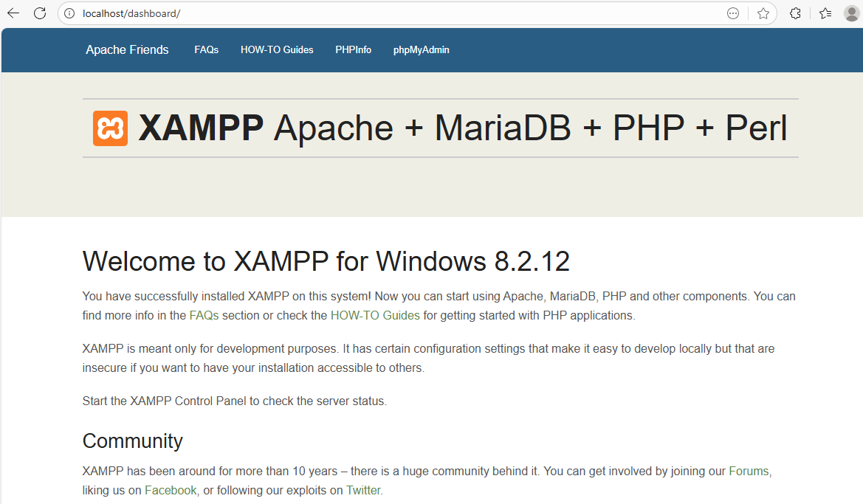Image resolution: width=863 pixels, height=504 pixels.
Task: Follow the FAQs link in welcome paragraph
Action: coord(204,315)
